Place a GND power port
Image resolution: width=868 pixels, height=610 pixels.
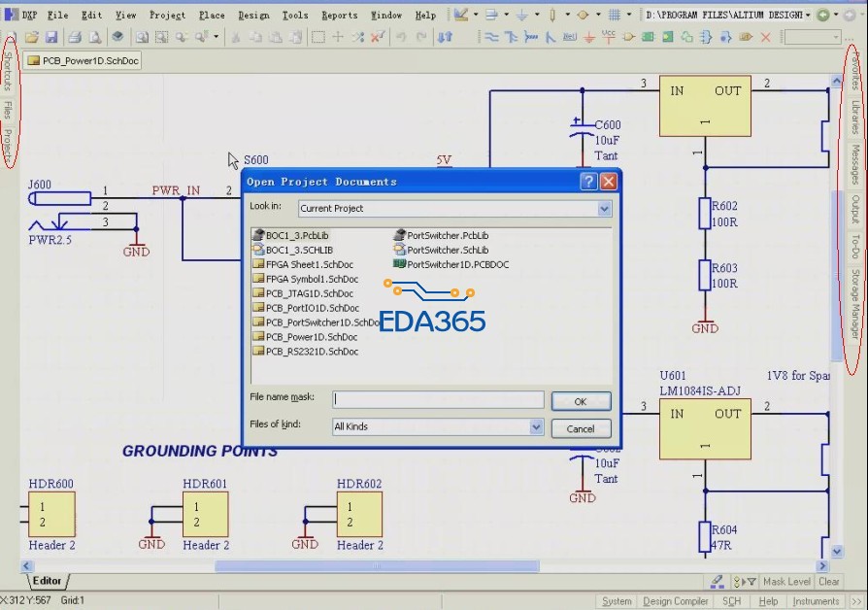point(589,37)
